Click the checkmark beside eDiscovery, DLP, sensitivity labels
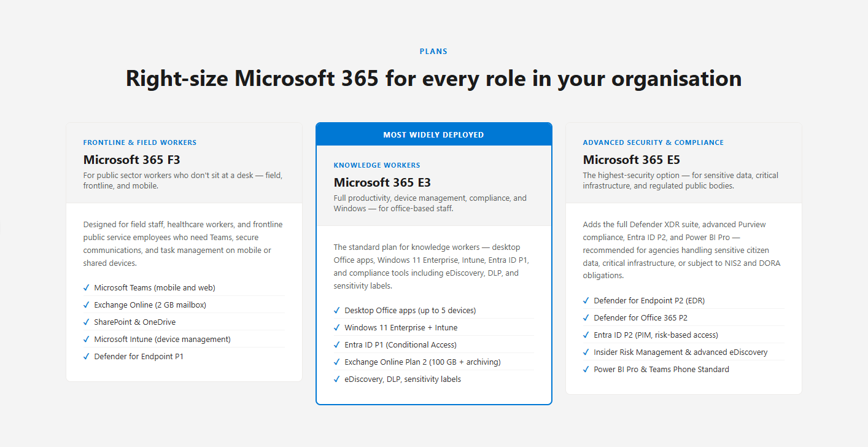Viewport: 868px width, 447px height. coord(337,379)
